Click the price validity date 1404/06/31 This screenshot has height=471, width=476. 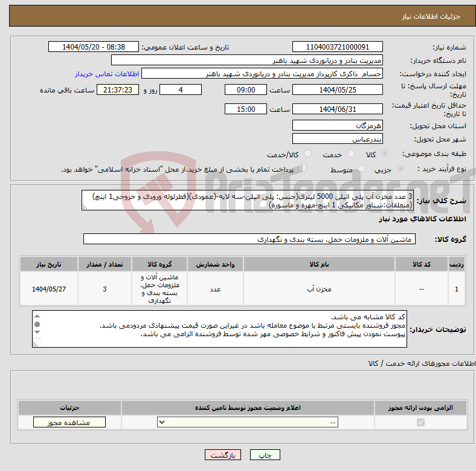tap(337, 109)
